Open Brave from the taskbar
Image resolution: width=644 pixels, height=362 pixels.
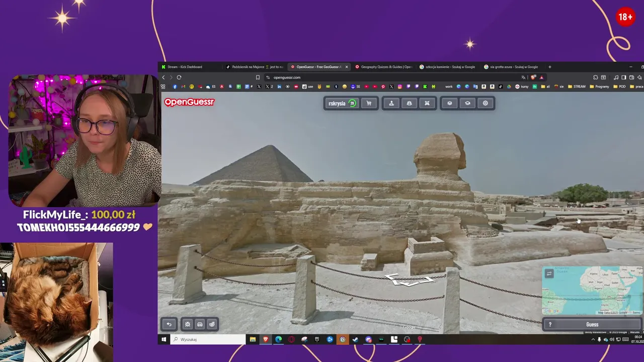pos(266,339)
